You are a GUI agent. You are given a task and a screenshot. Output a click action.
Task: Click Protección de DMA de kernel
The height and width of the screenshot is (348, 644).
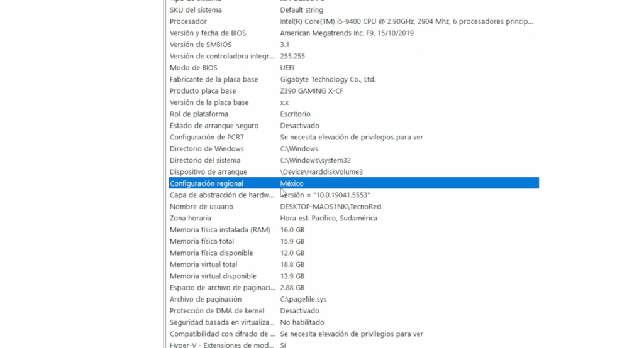click(x=217, y=311)
